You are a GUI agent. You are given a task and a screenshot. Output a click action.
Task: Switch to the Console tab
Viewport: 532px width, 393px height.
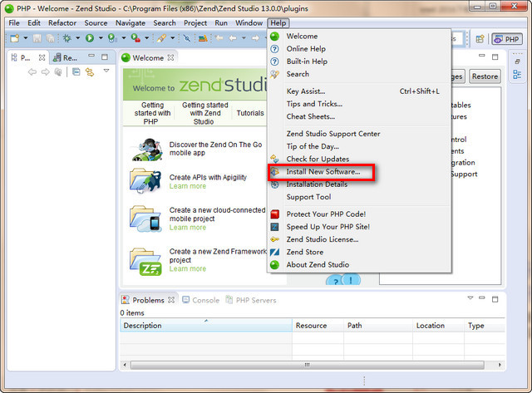[x=201, y=300]
